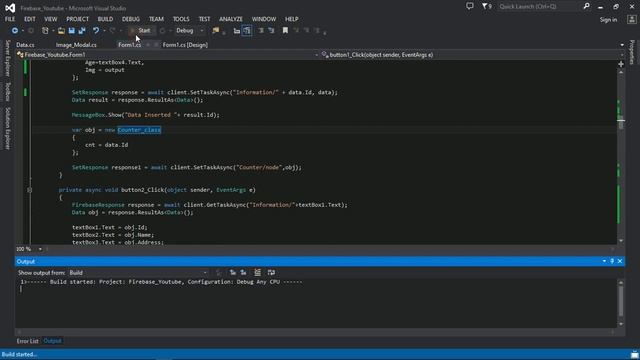The image size is (640, 360).
Task: Click Go to Next Message in Output panel
Action: (x=243, y=272)
